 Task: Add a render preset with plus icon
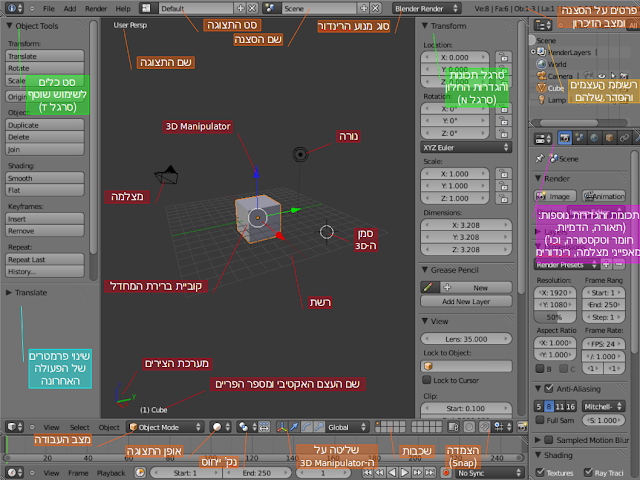606,264
